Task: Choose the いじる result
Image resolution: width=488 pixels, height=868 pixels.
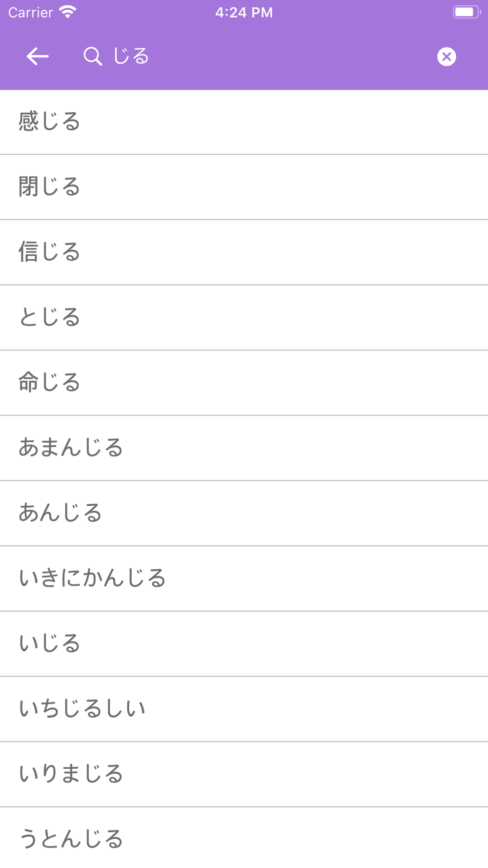Action: tap(244, 643)
